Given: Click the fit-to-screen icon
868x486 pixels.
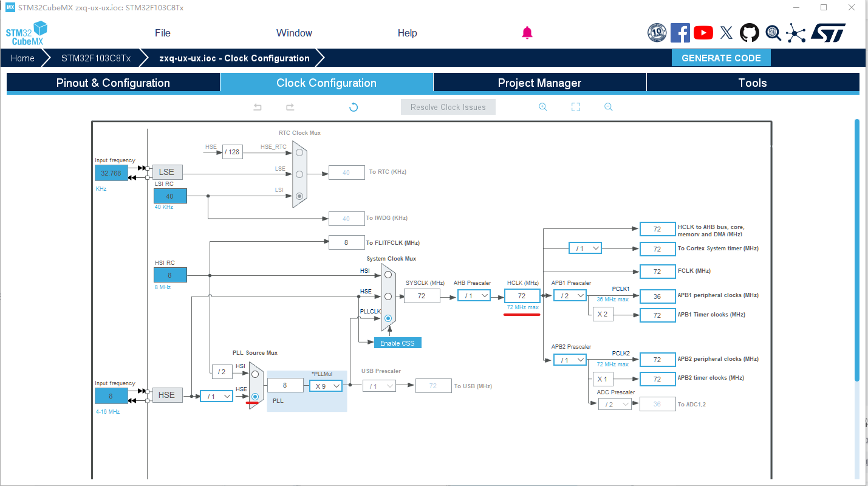Looking at the screenshot, I should 576,107.
